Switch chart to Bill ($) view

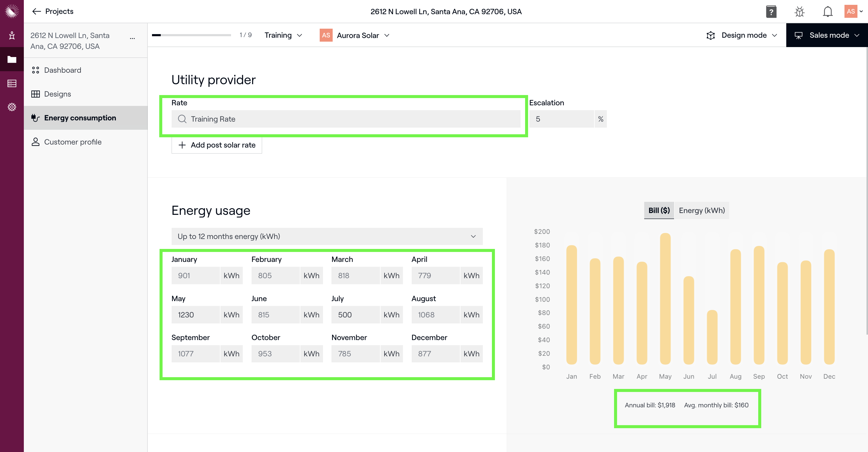(x=659, y=210)
